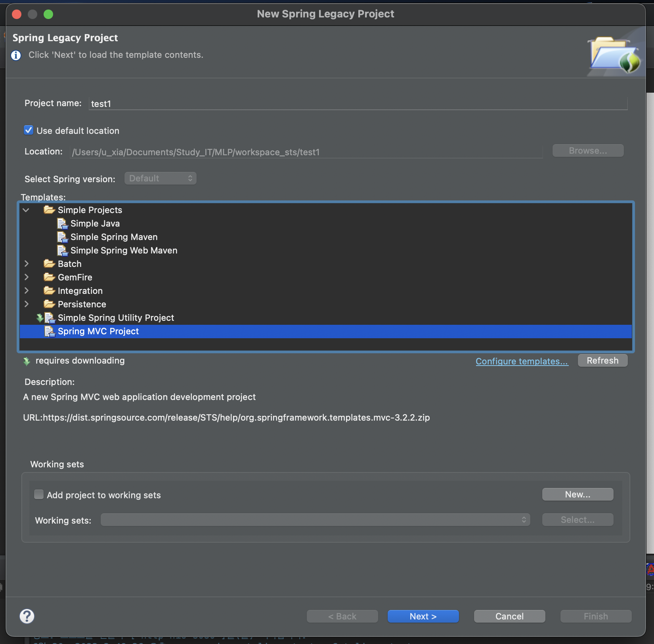The height and width of the screenshot is (644, 654).
Task: Click the green requires-downloading legend icon
Action: [27, 361]
